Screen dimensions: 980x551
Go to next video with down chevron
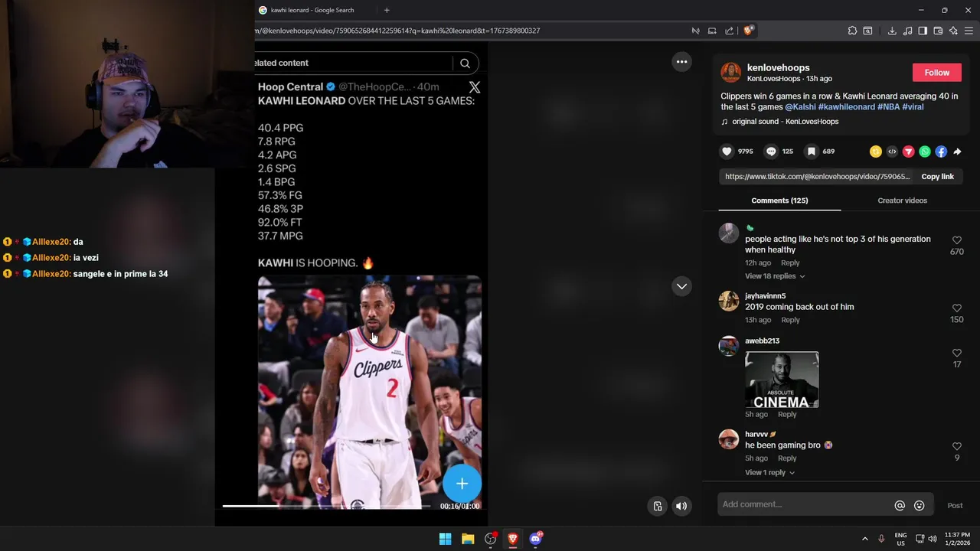coord(681,286)
